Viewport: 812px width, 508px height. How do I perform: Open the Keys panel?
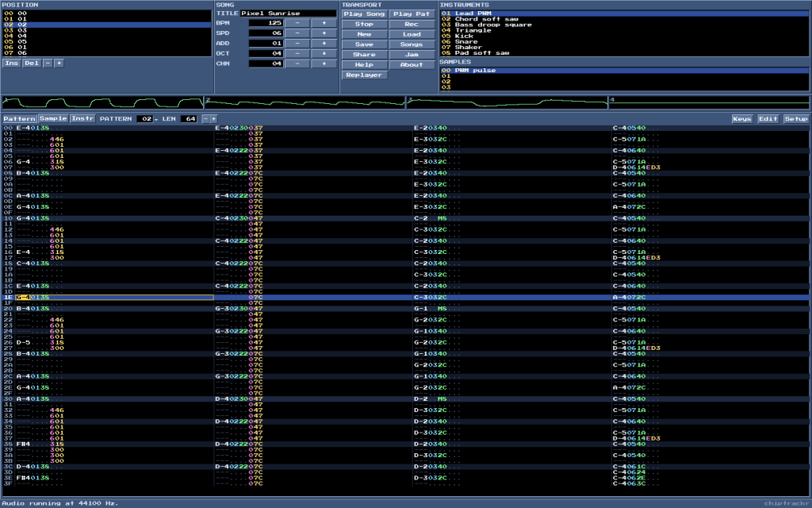pos(742,119)
